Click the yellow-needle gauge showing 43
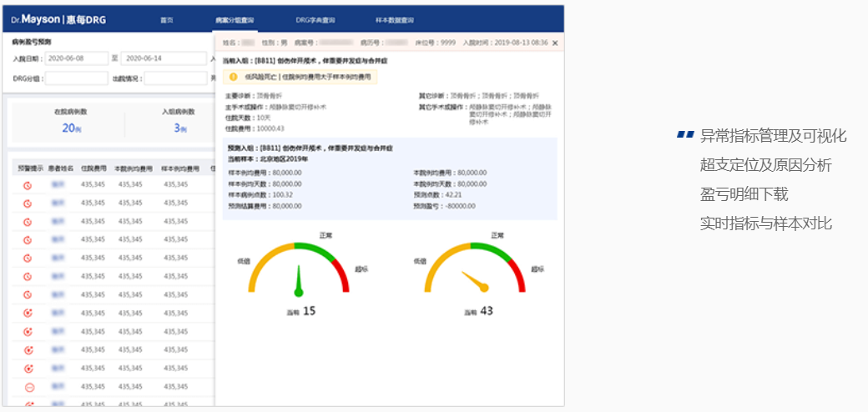The height and width of the screenshot is (412, 868). (x=475, y=269)
